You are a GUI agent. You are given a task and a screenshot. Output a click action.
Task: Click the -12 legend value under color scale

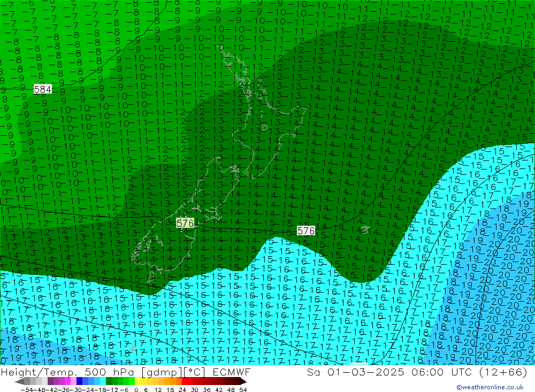pos(112,390)
